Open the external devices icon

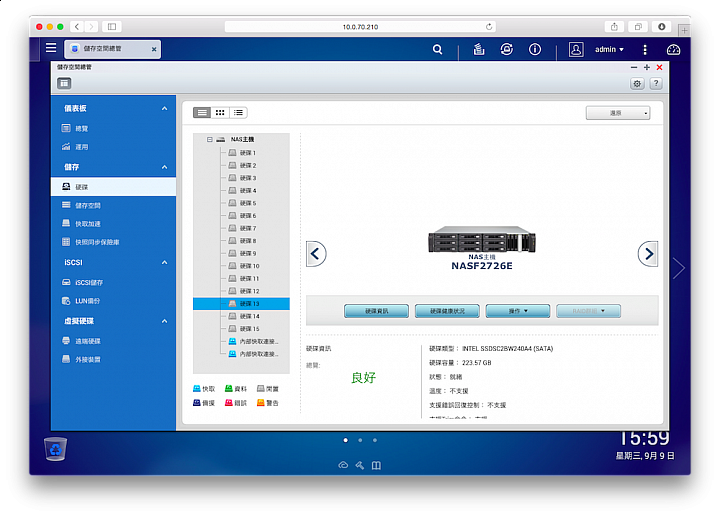point(507,49)
